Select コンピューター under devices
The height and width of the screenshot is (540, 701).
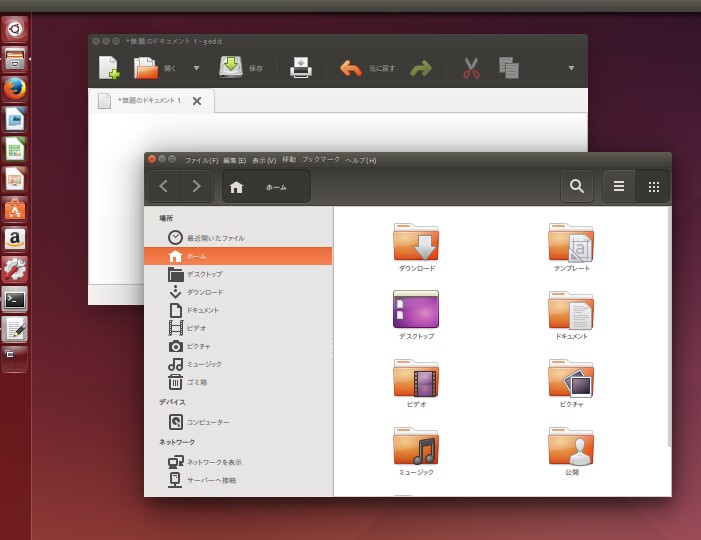tap(238, 422)
